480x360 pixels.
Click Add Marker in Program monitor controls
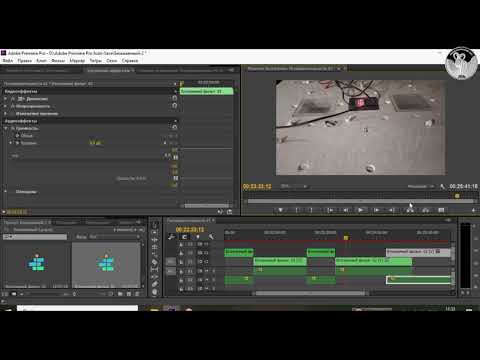pos(281,210)
